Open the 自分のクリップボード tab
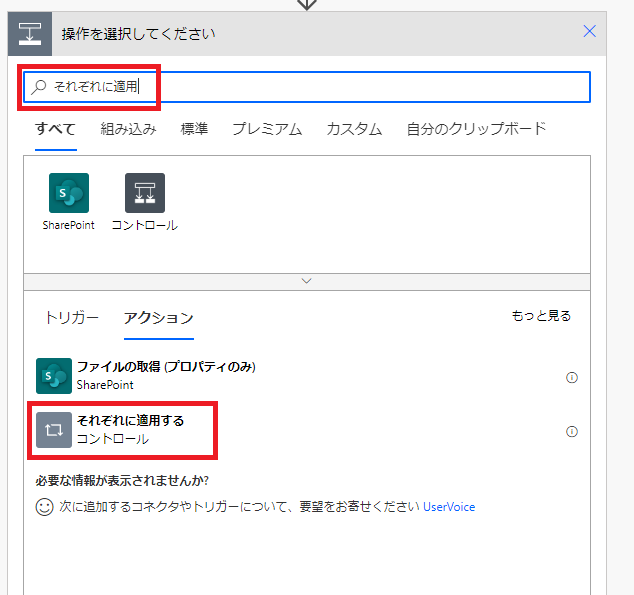Screen dimensions: 634x595 click(x=476, y=128)
